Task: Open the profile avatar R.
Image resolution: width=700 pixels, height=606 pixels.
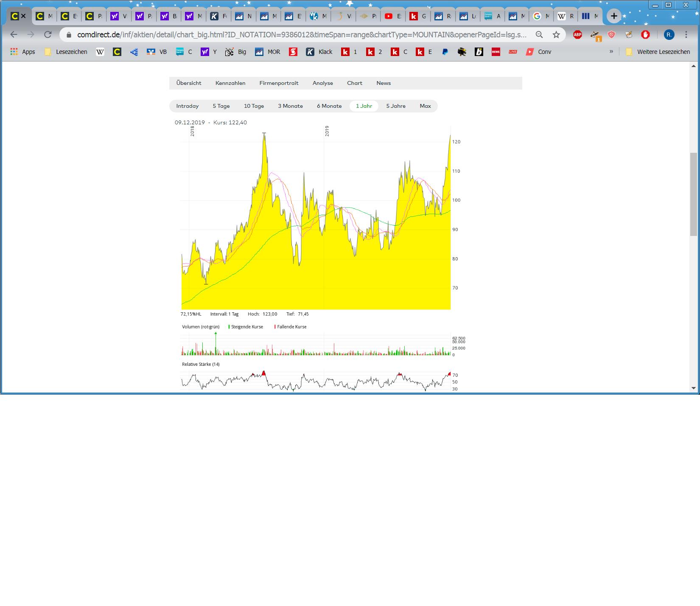Action: pos(669,35)
